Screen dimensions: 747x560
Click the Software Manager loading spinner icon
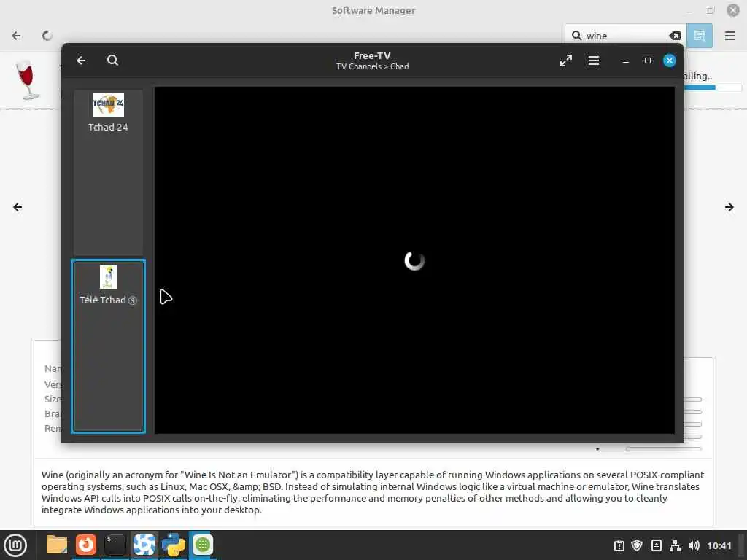click(47, 36)
